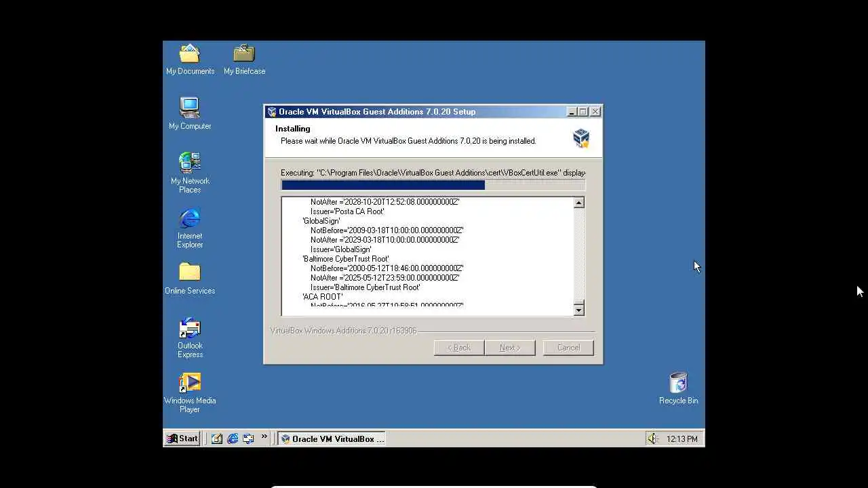Click the volume speaker tray icon

(652, 439)
